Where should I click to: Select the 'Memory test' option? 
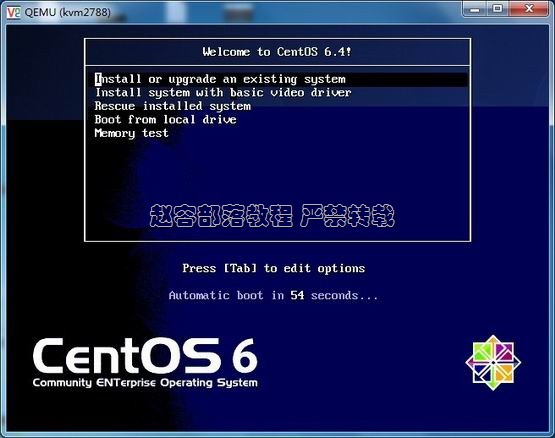(x=131, y=133)
